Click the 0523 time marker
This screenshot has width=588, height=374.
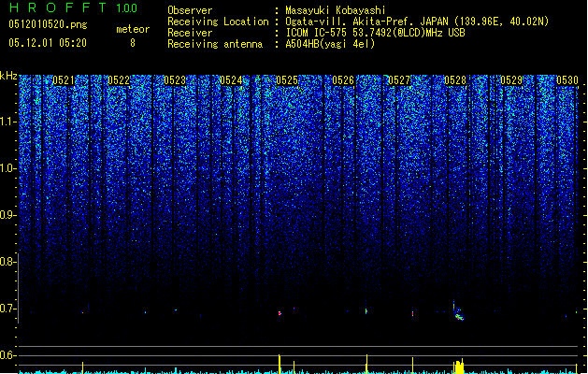click(x=175, y=80)
